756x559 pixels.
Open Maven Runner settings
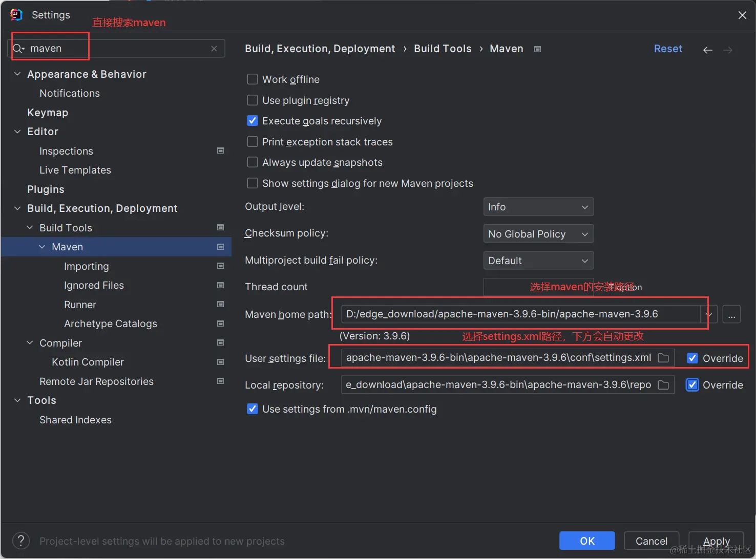coord(80,305)
